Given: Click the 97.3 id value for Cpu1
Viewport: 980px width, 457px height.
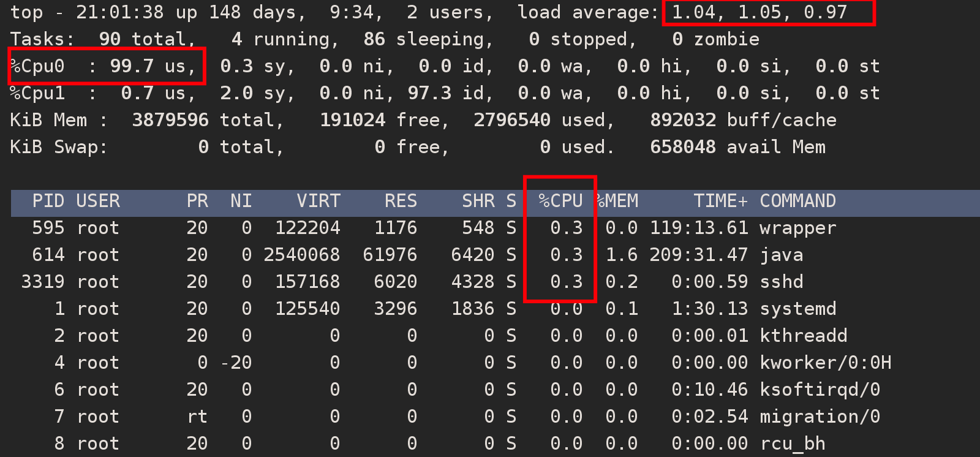Looking at the screenshot, I should pos(429,93).
